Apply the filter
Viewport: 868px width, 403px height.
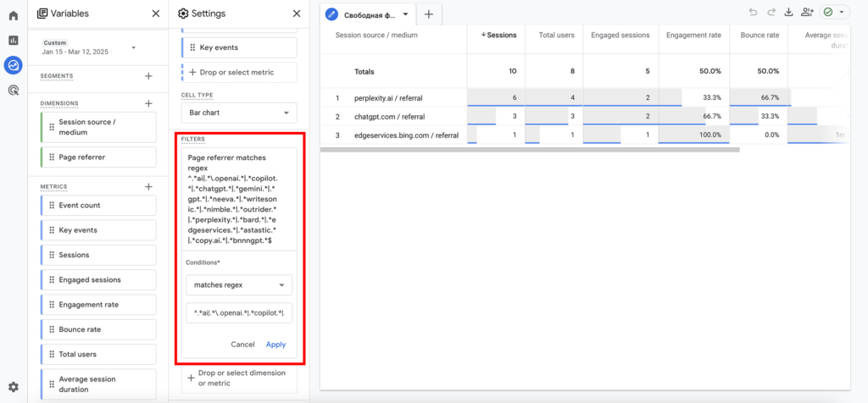coord(275,345)
